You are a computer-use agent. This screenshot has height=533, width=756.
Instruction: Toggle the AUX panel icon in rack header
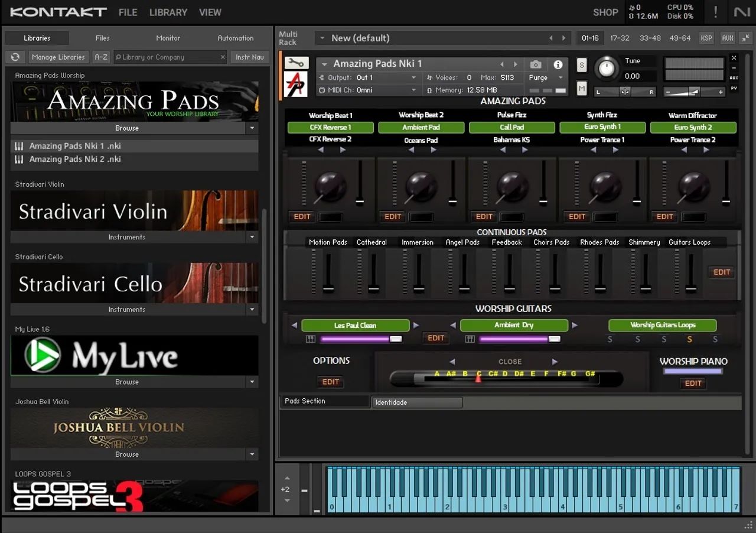coord(728,38)
